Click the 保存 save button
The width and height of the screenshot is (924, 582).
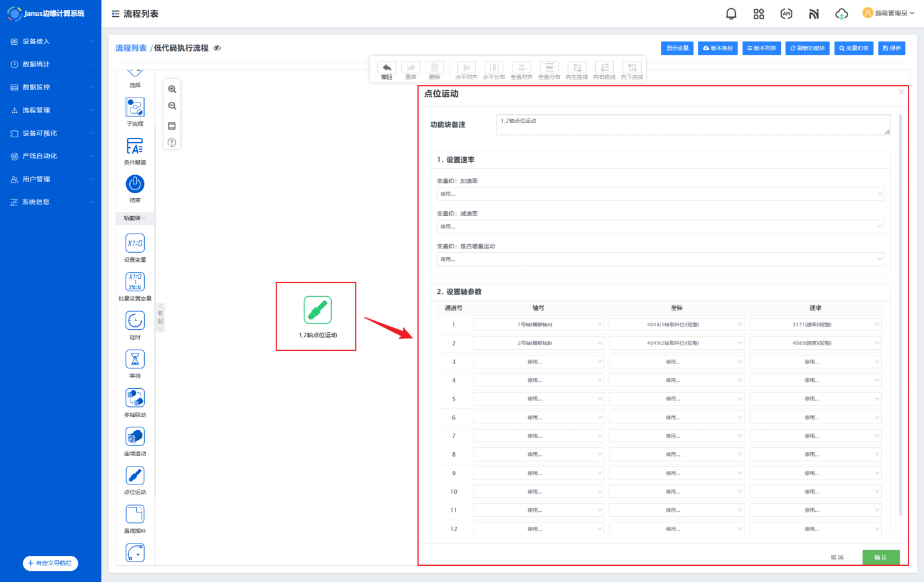coord(892,48)
